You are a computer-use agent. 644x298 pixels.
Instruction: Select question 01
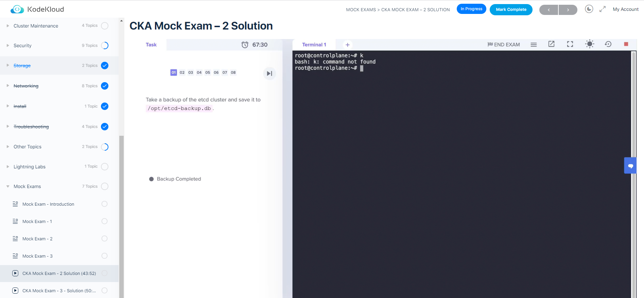pyautogui.click(x=174, y=72)
